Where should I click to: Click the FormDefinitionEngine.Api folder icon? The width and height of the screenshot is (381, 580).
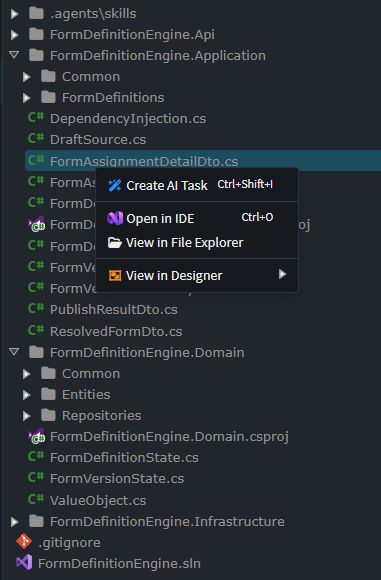(36, 34)
